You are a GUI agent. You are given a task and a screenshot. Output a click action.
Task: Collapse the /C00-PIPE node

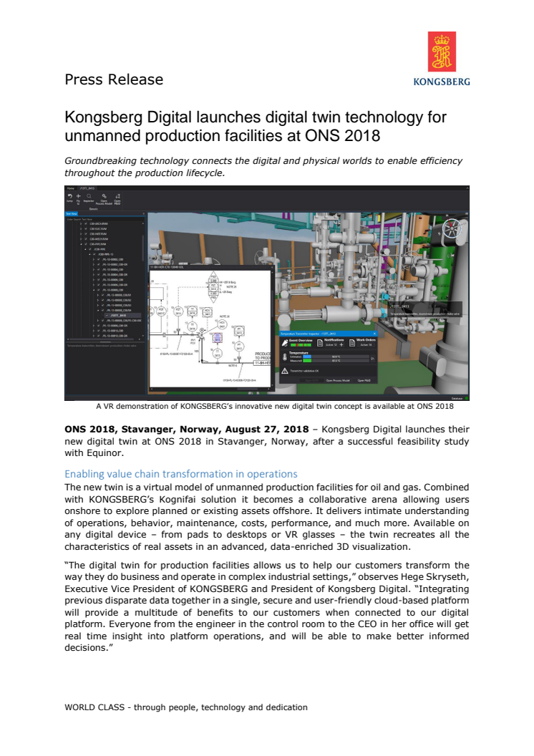pyautogui.click(x=85, y=249)
